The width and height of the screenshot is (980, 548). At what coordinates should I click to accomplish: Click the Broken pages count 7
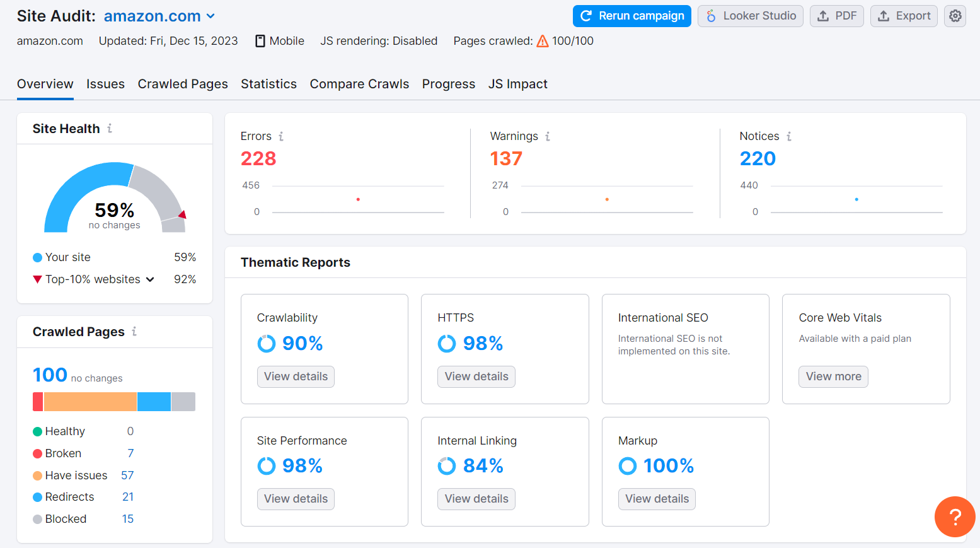(130, 453)
